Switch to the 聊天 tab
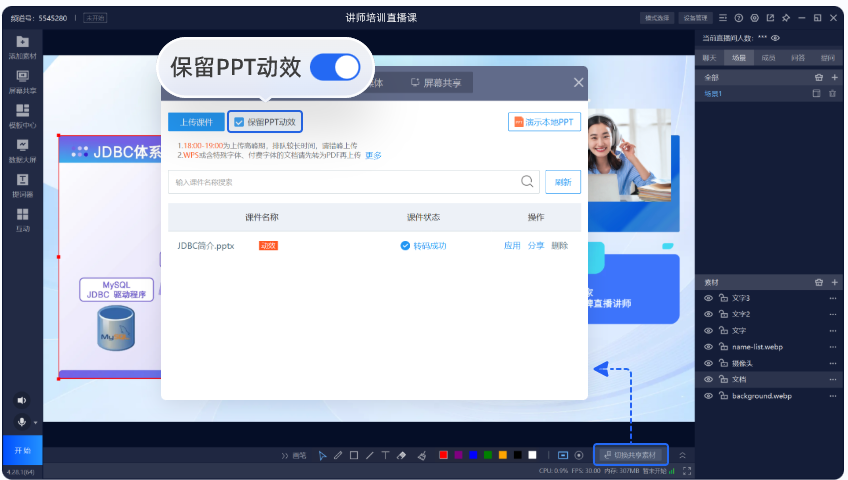Viewport: 848px width, 480px height. click(709, 58)
